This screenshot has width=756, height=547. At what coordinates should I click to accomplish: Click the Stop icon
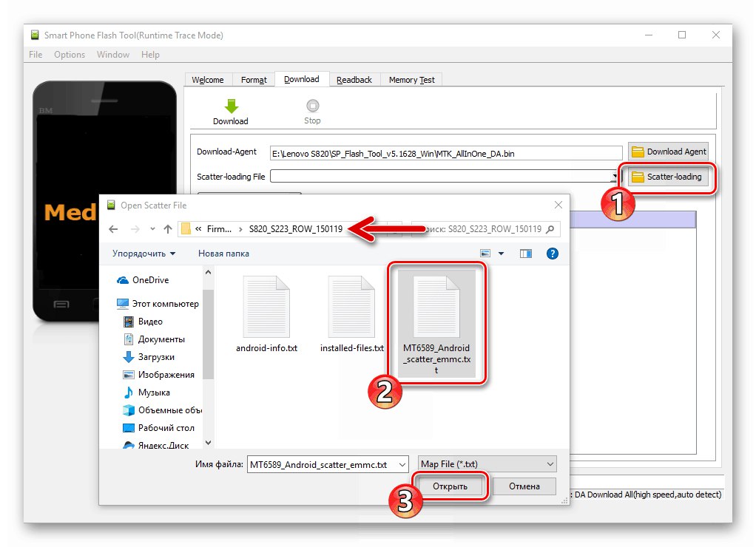pos(312,105)
